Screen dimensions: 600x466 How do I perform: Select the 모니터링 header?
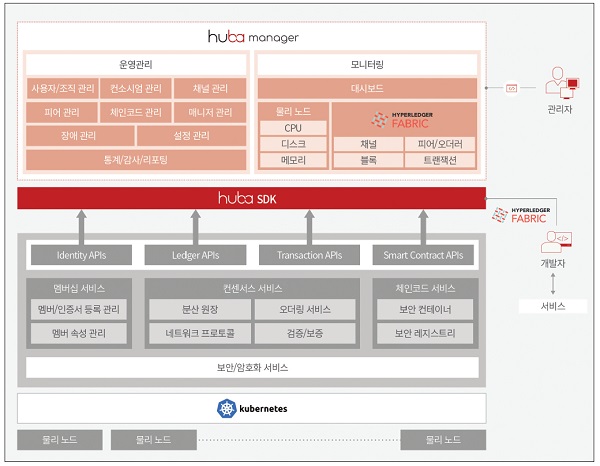click(367, 64)
